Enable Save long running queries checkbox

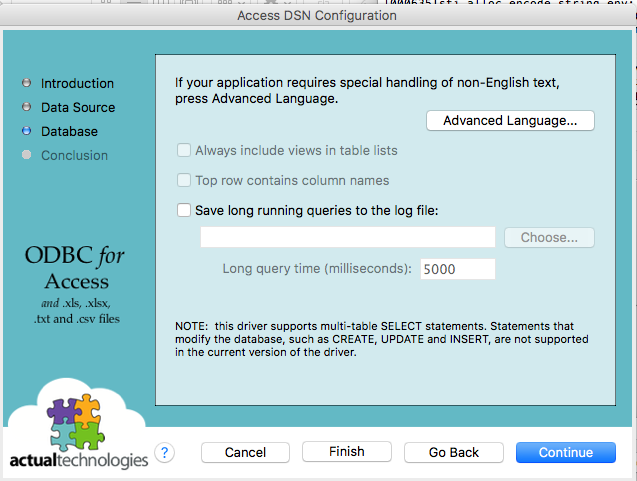pos(184,210)
